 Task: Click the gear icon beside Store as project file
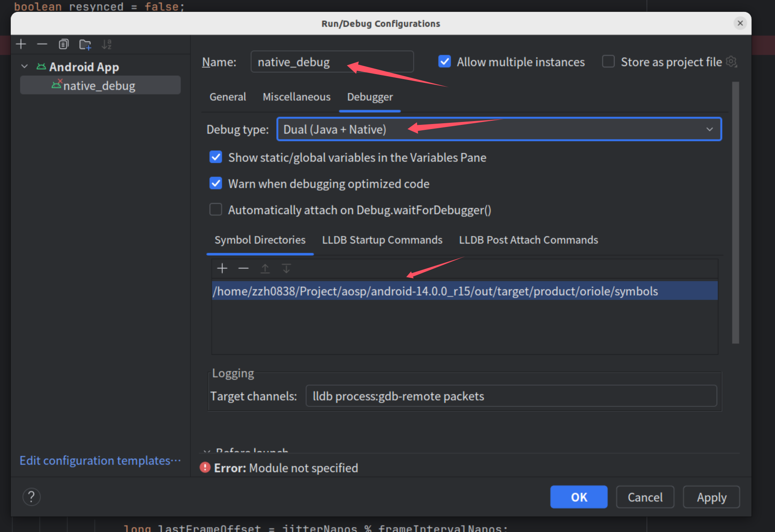[x=731, y=62]
